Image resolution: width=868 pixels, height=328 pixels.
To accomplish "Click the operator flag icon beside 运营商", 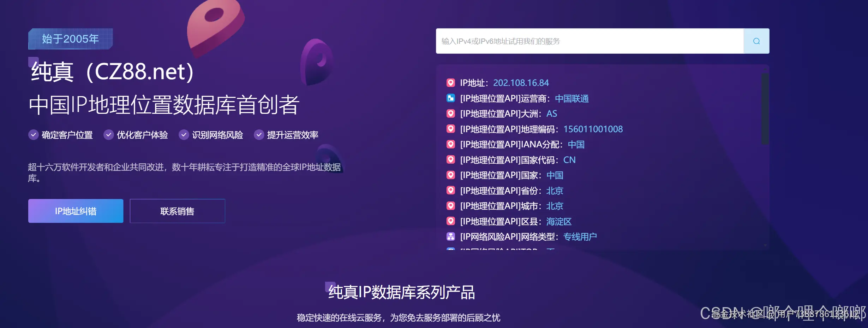I will coord(451,98).
